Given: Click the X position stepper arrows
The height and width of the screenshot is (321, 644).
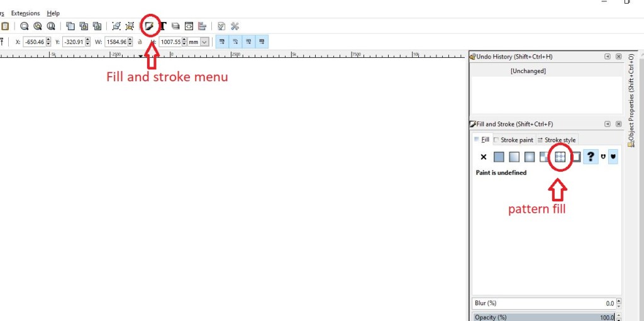Looking at the screenshot, I should pyautogui.click(x=48, y=42).
